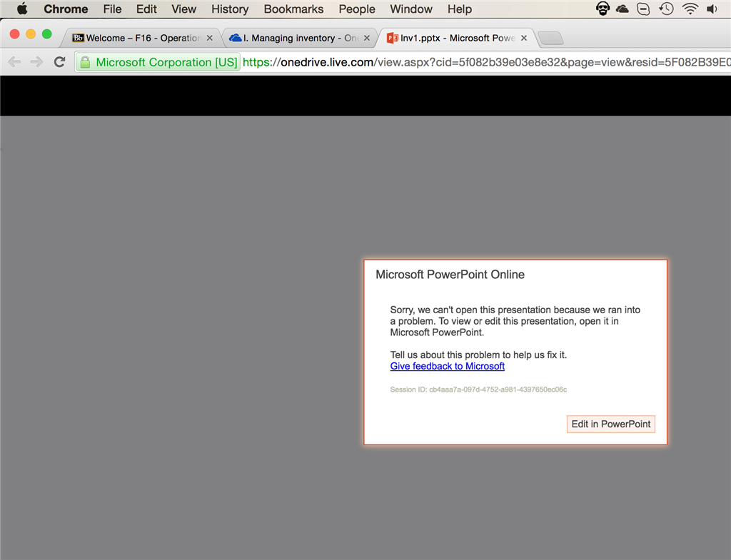The image size is (731, 560).
Task: Click the Microsoft PowerPoint Online dialog title
Action: (450, 275)
